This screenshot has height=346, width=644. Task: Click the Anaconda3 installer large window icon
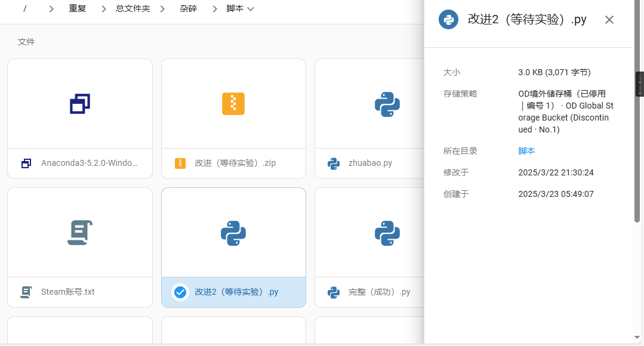[80, 104]
